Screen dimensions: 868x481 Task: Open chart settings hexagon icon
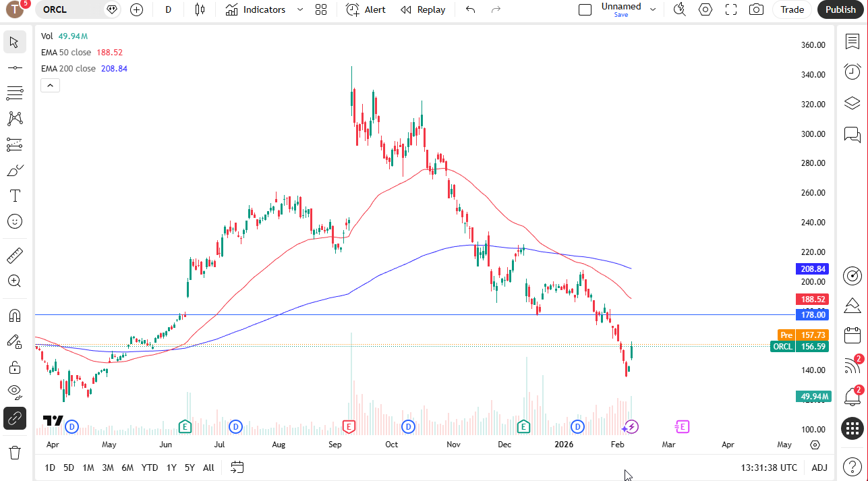pos(705,9)
